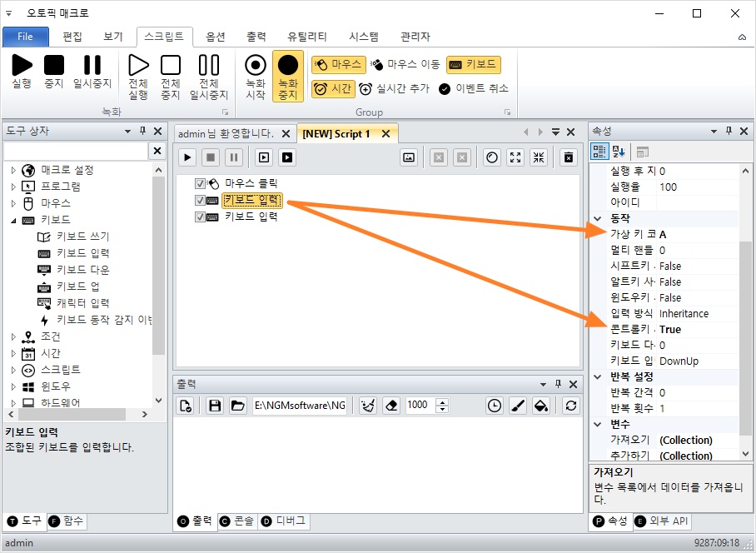Expand 매크로 설정 tree node
Viewport: 756px width, 553px height.
click(x=13, y=170)
